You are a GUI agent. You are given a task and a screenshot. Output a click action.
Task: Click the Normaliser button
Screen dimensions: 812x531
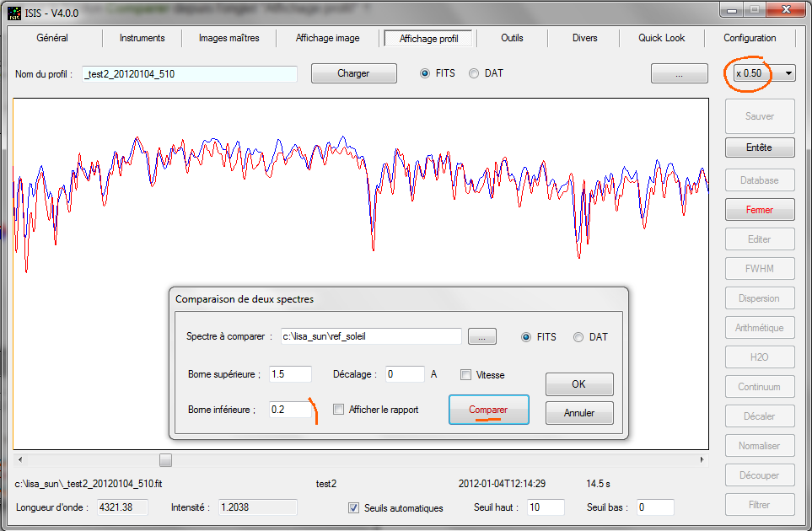760,446
